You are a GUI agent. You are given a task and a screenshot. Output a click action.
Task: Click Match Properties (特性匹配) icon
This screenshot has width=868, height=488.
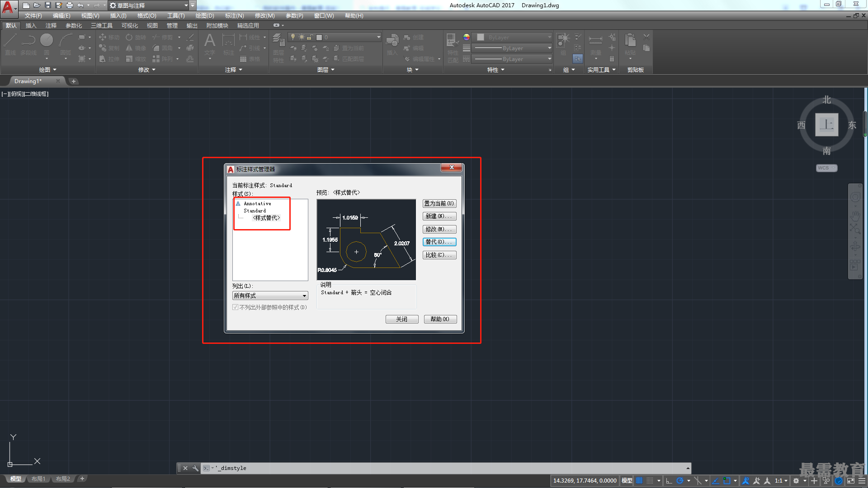tap(453, 48)
